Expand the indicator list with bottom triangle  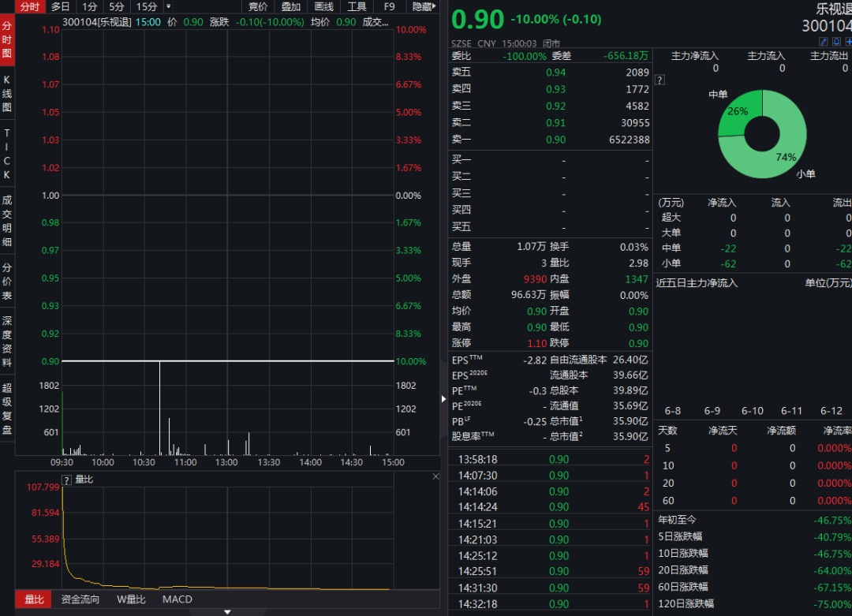[x=227, y=611]
